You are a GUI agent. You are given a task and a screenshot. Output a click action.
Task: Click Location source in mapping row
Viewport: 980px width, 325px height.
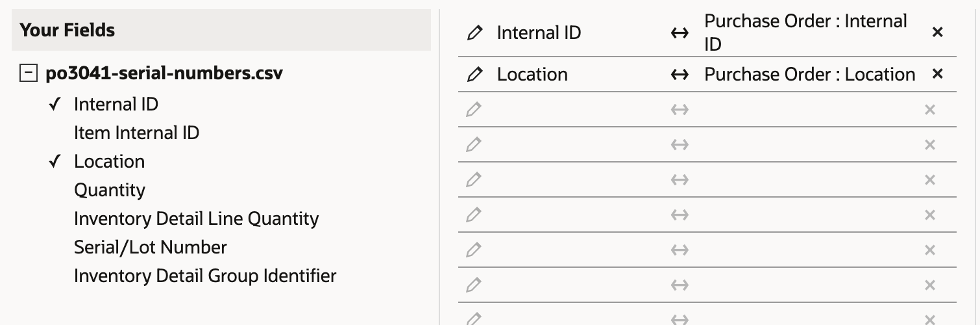coord(532,74)
